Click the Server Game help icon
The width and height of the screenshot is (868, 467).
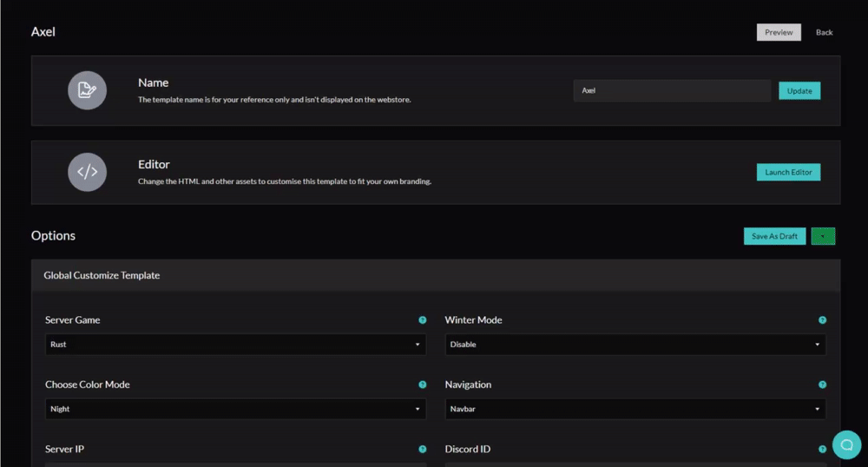tap(423, 320)
